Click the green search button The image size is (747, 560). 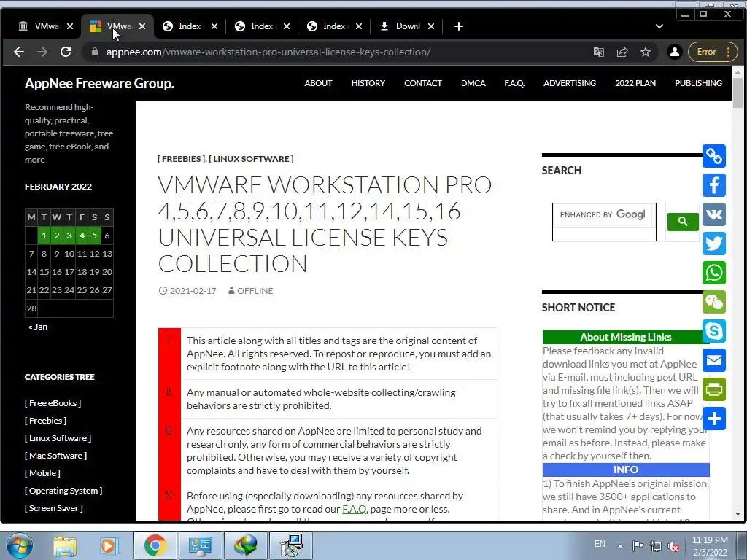pos(683,222)
